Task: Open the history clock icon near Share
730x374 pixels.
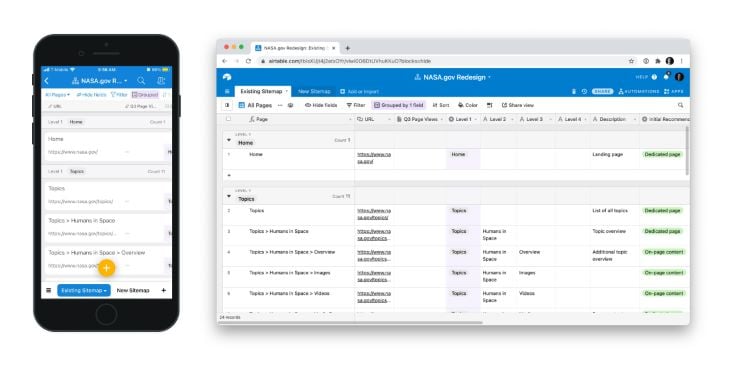Action: coord(584,92)
